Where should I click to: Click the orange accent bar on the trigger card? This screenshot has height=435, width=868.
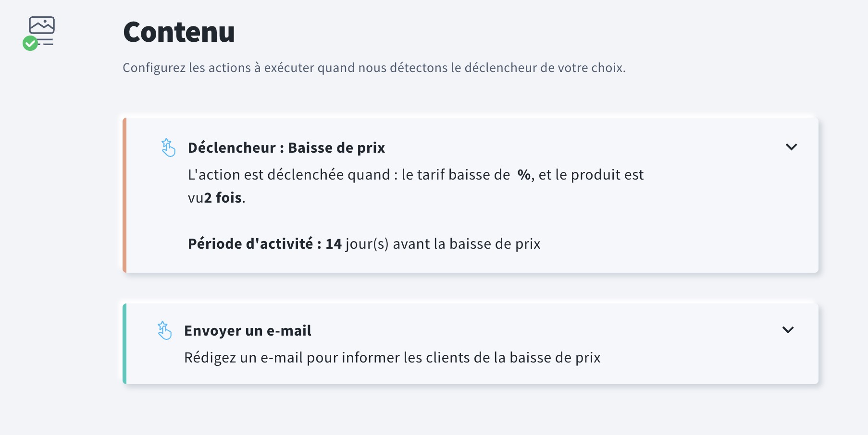(x=125, y=194)
